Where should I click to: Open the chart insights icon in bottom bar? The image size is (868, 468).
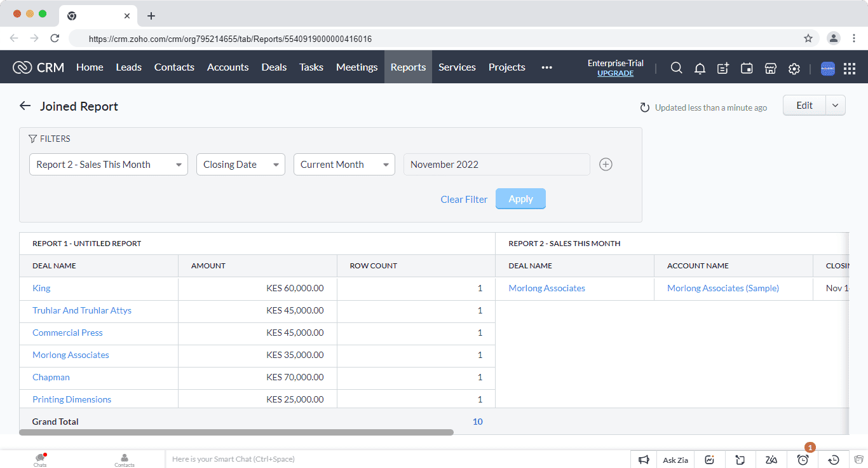tap(710, 460)
